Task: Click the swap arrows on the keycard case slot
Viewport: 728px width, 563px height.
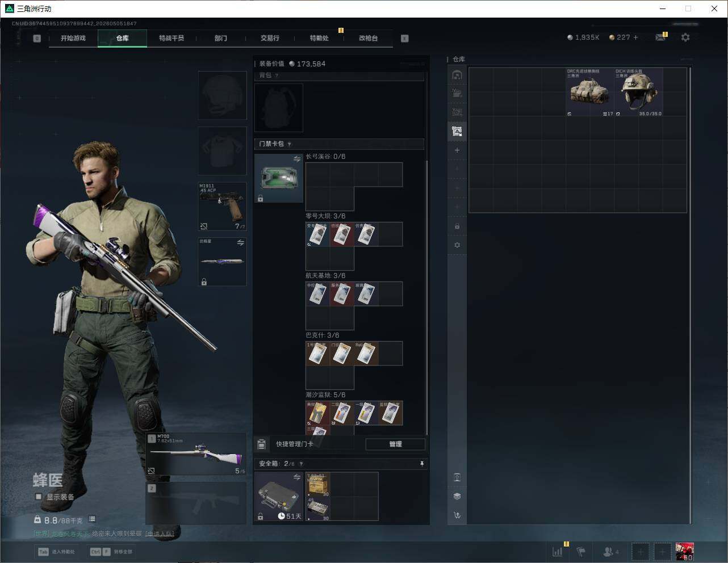Action: (296, 159)
